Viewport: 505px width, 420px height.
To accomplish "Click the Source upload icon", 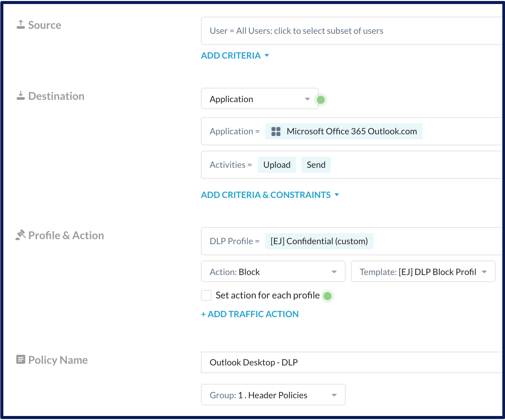I will tap(21, 24).
